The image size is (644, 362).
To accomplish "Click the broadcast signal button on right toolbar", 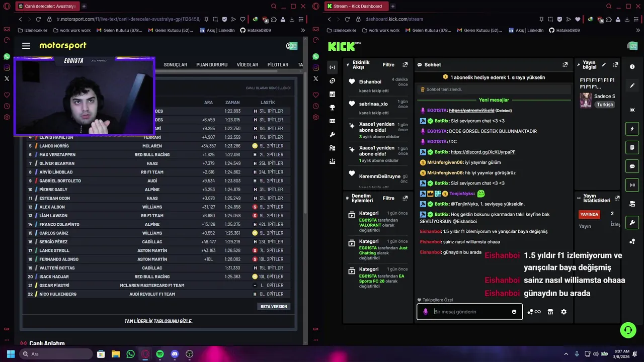I will 632,185.
